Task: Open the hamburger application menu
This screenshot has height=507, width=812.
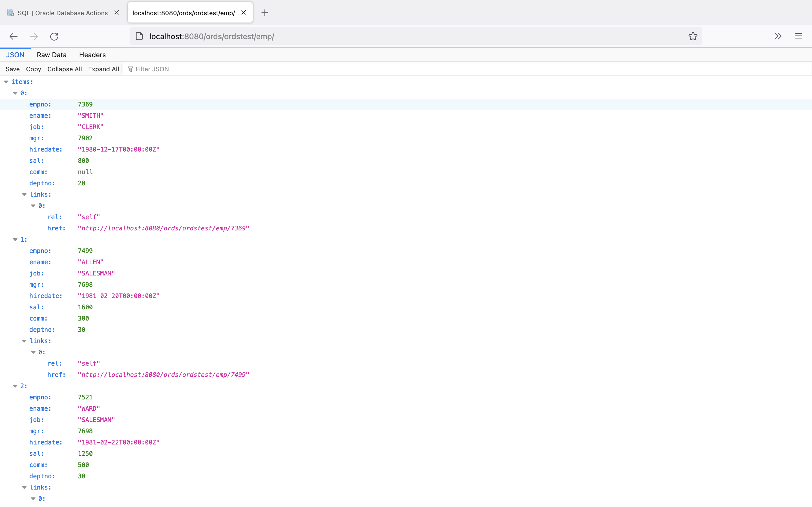Action: (x=798, y=36)
